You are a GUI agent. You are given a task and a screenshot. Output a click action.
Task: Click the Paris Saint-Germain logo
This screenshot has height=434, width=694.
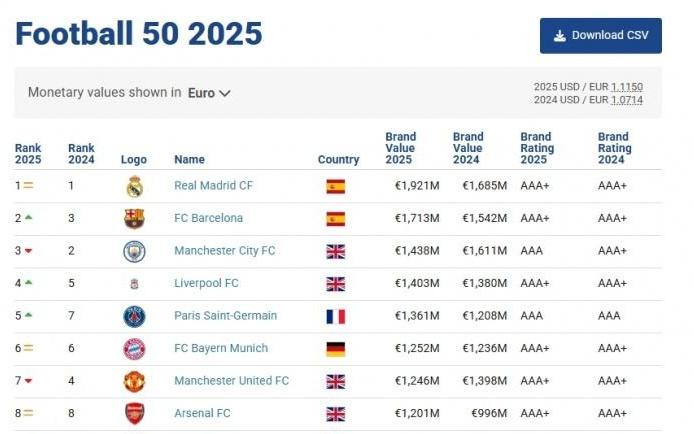pos(134,316)
